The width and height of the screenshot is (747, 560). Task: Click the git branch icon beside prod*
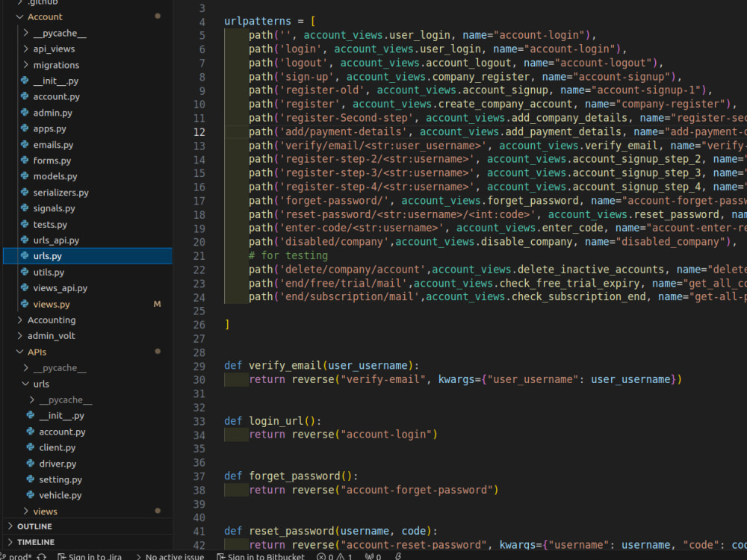3,556
